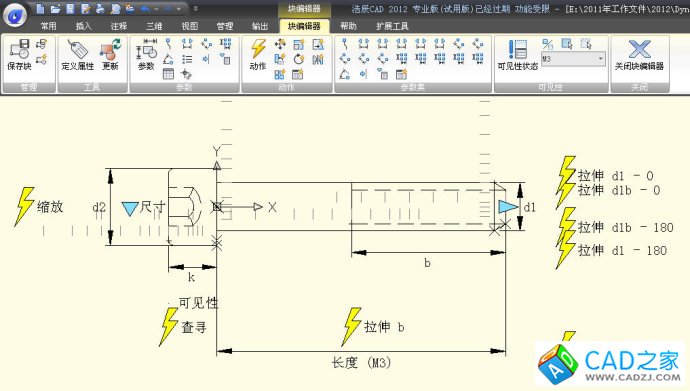Click the Update (更新) icon
Screen dimensions: 690x391
[110, 54]
